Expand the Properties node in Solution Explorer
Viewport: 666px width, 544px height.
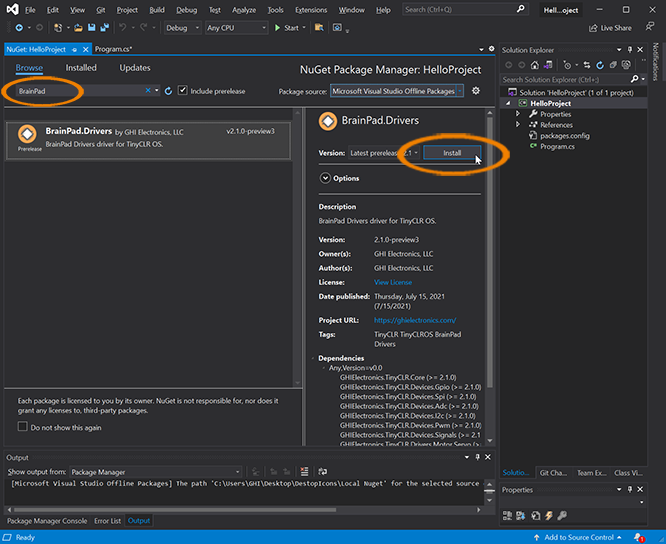(518, 114)
